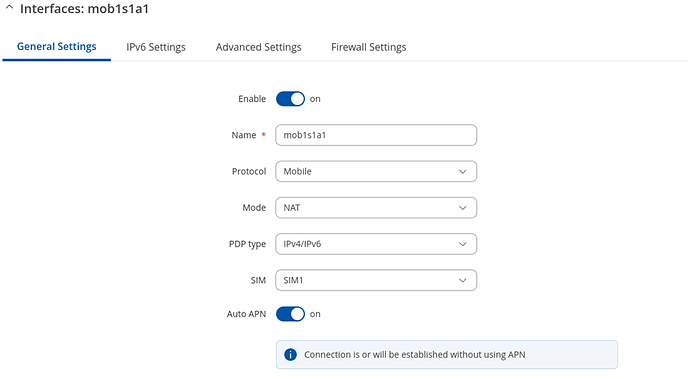
Task: Expand the PDP type dropdown
Action: click(376, 244)
